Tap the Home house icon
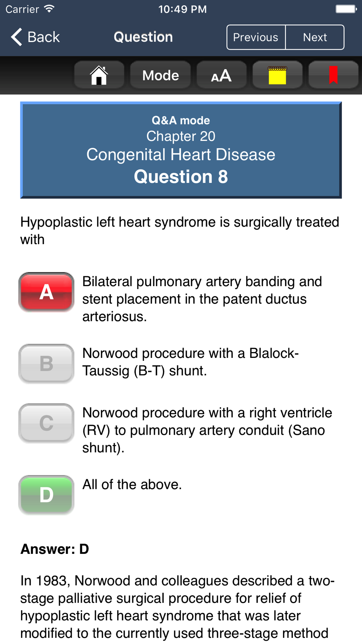362x644 pixels. [99, 75]
